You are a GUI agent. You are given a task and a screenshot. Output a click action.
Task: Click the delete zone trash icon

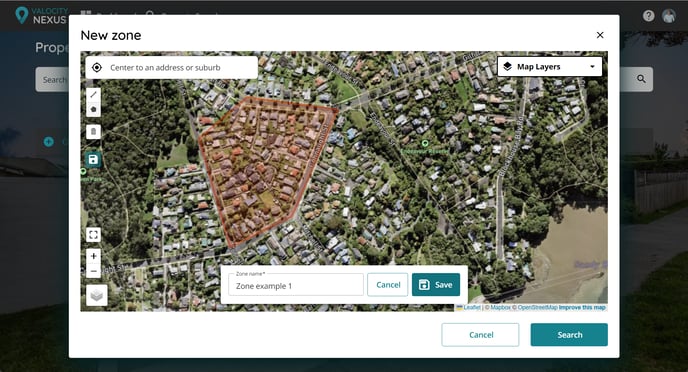(x=93, y=132)
